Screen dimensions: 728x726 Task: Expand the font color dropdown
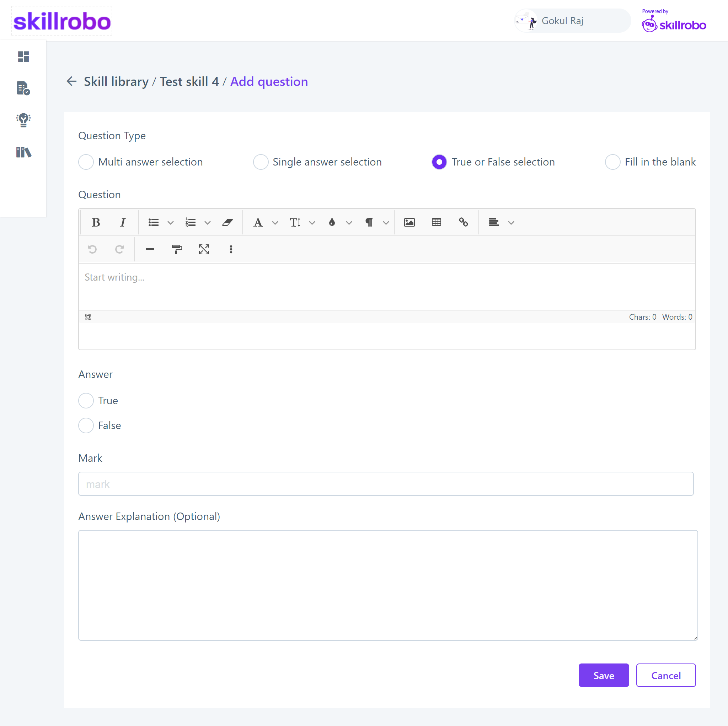(x=348, y=222)
